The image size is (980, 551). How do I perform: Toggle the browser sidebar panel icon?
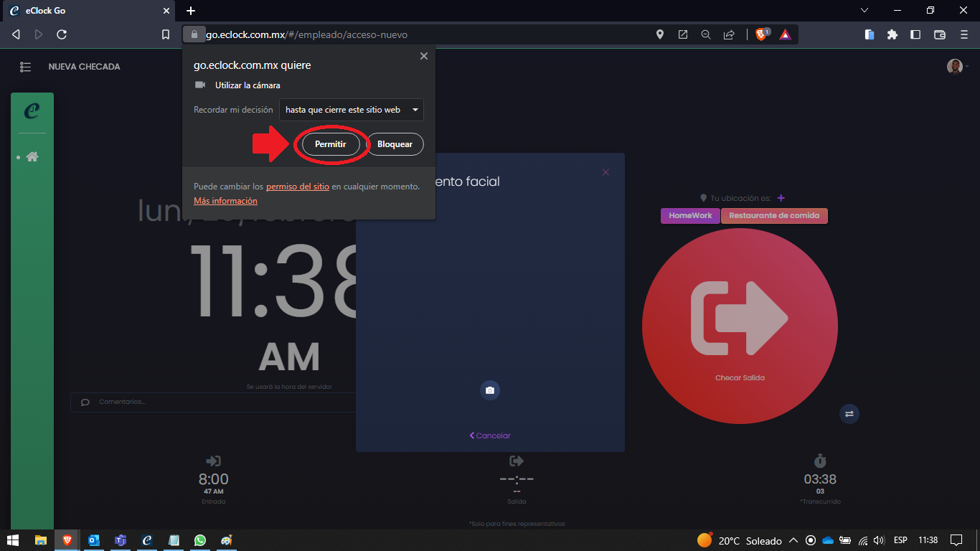coord(915,34)
